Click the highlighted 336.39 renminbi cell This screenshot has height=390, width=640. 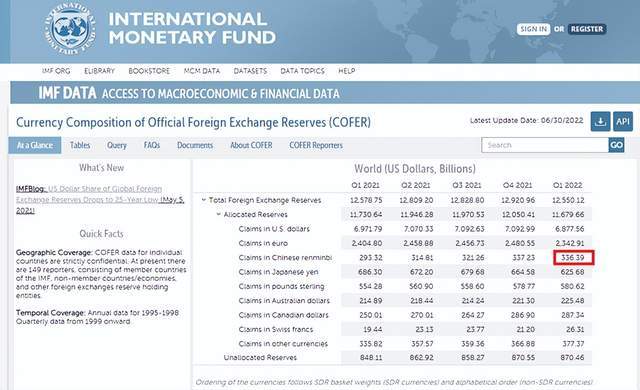(x=573, y=257)
